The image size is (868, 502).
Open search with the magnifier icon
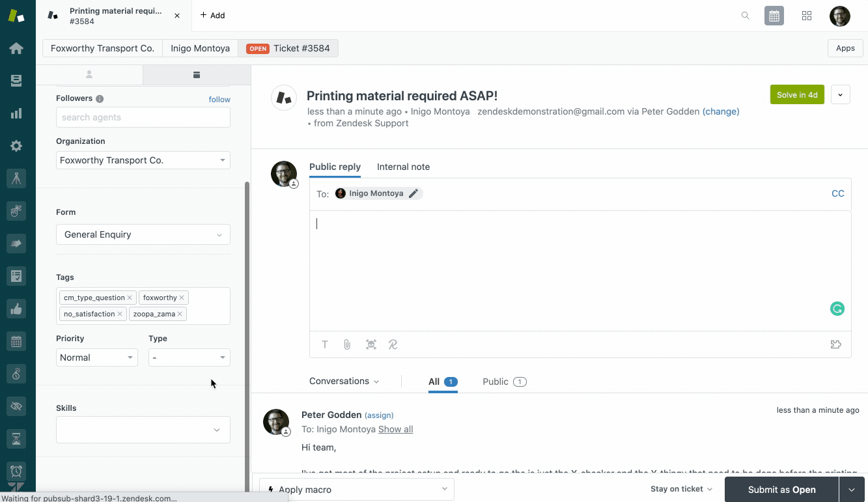746,16
